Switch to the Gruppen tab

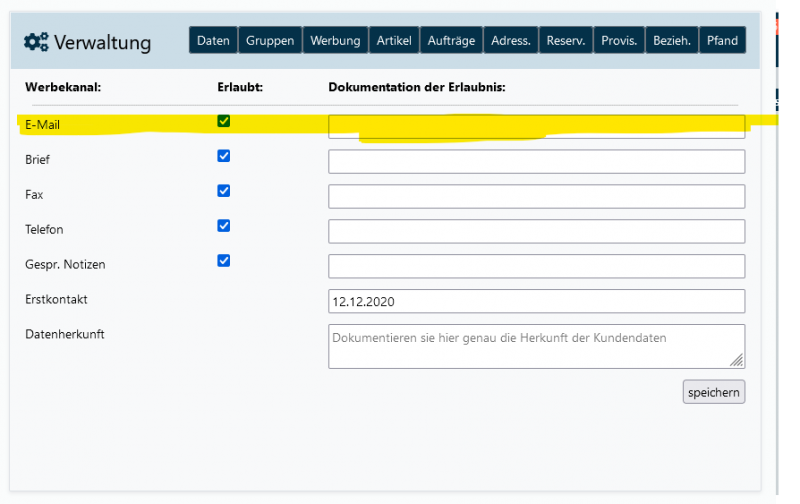coord(270,41)
